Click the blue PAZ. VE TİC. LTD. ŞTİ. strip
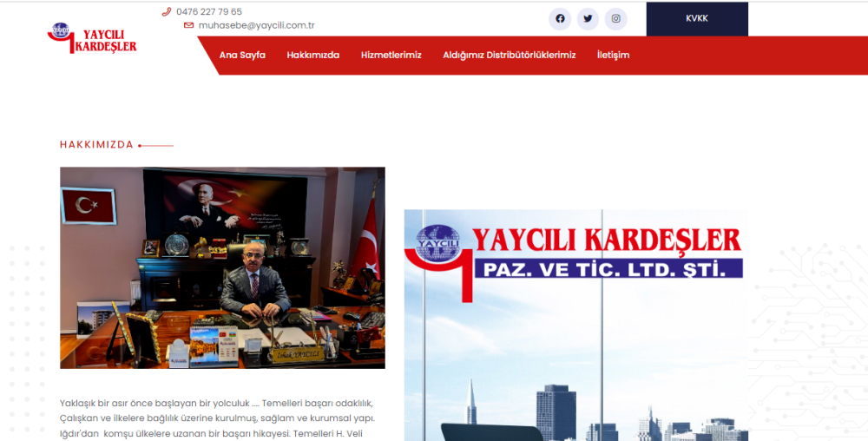The width and height of the screenshot is (868, 441). [x=608, y=268]
